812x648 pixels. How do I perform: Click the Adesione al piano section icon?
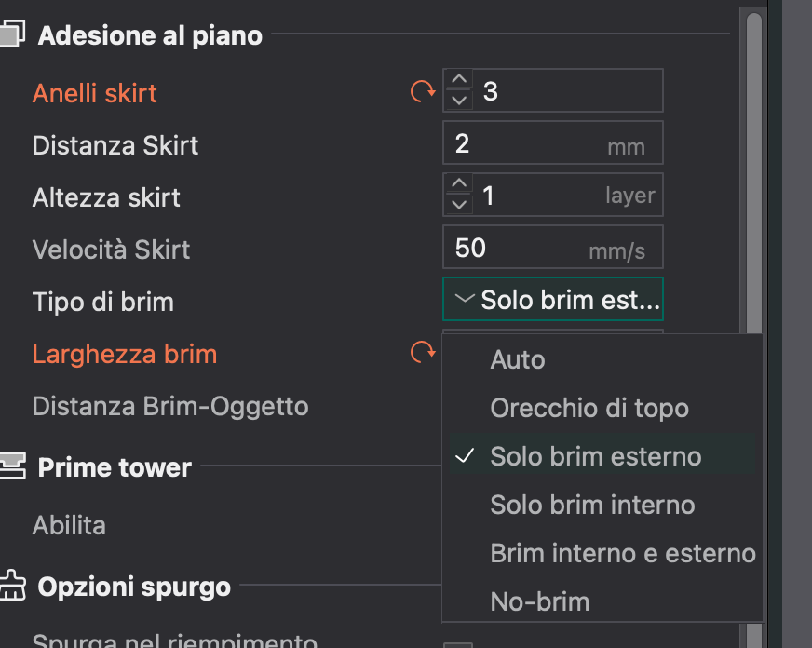tap(11, 35)
